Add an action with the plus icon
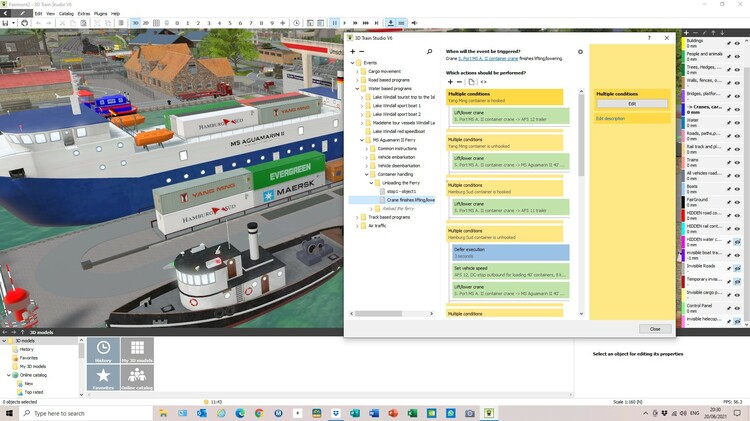 (x=450, y=82)
